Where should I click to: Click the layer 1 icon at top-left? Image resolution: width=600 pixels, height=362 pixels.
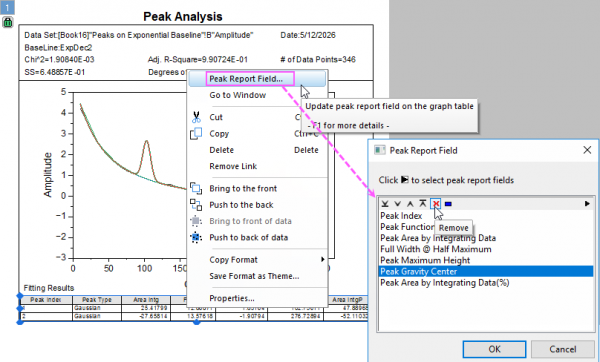tap(7, 7)
